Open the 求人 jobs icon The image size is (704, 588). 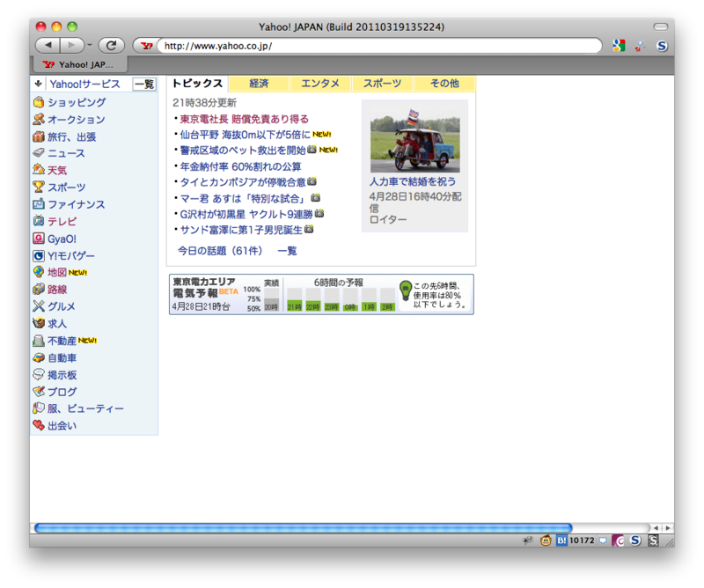(x=39, y=323)
